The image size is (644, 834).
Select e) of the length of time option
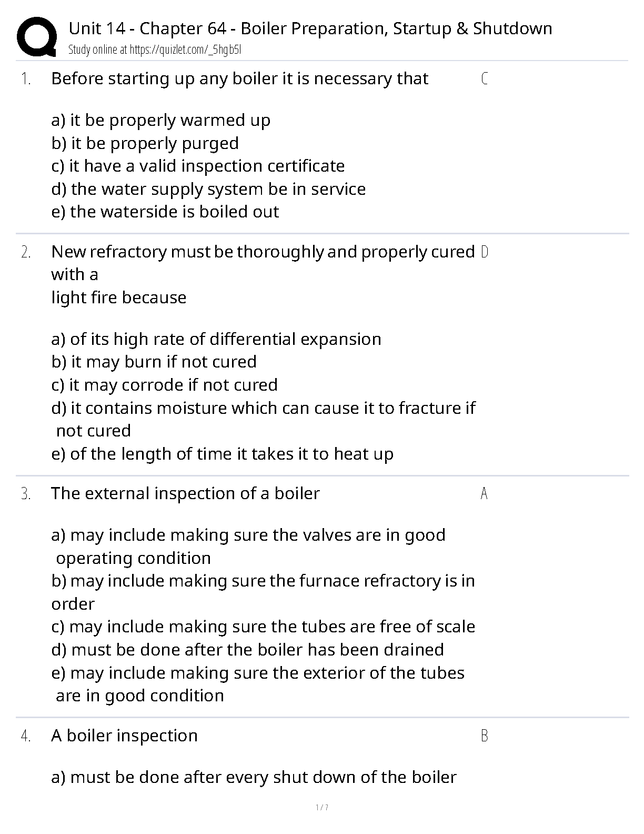point(222,454)
